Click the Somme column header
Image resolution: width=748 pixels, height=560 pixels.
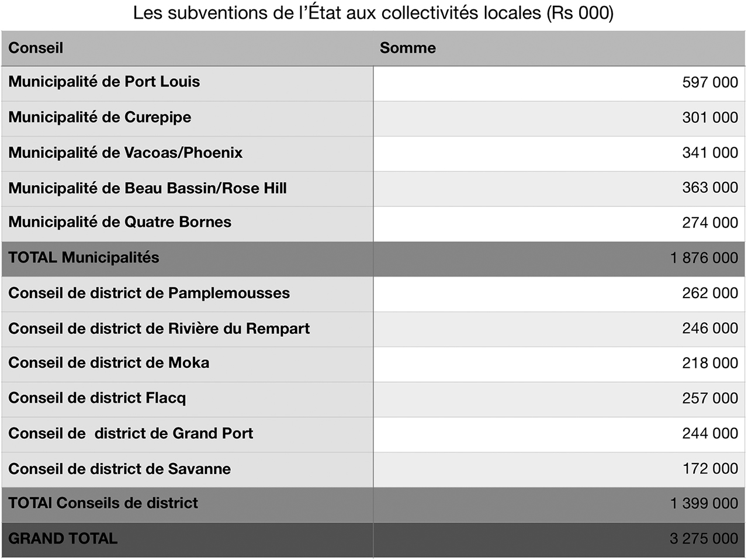[407, 48]
